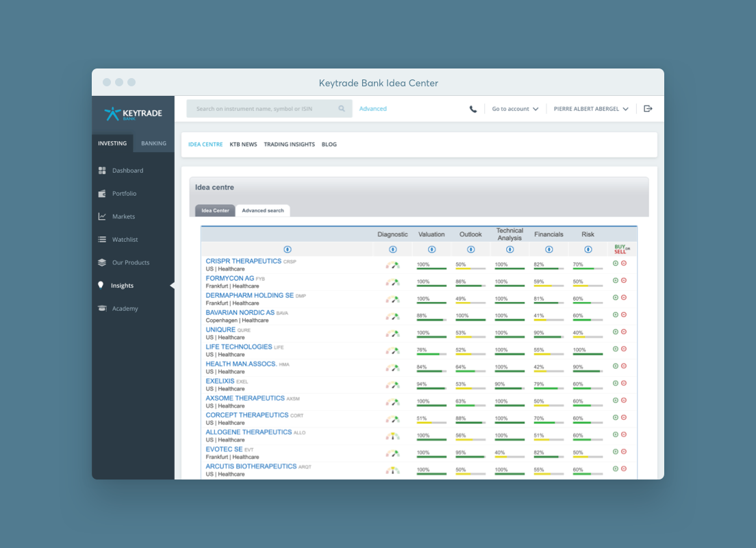
Task: Open Markets via its chart icon
Action: pos(101,216)
